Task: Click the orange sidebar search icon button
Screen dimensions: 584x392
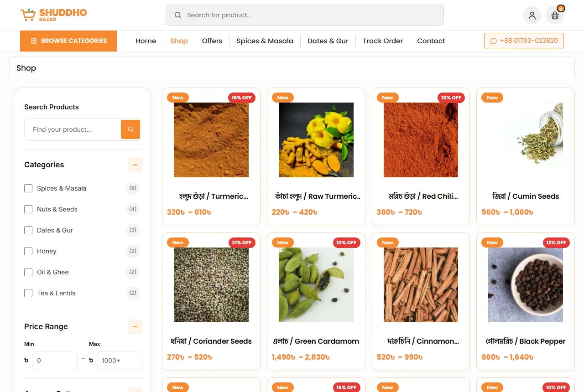Action: pos(130,129)
